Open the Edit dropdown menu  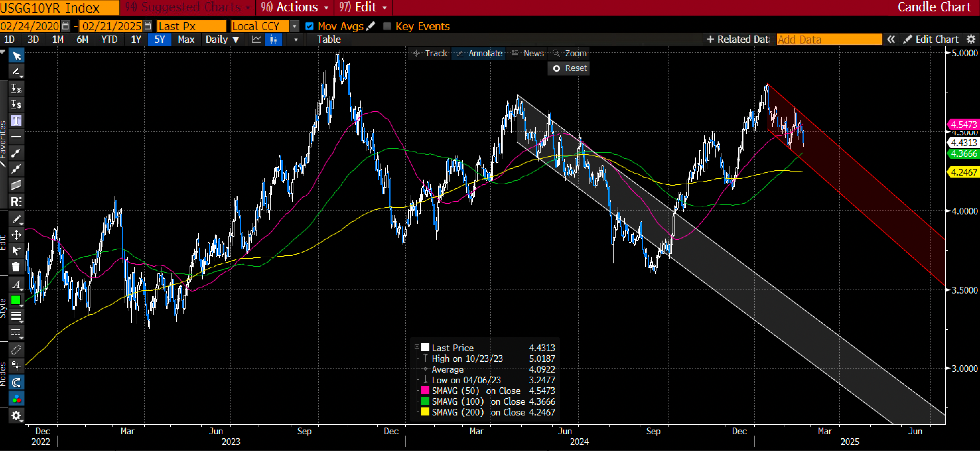pos(363,7)
